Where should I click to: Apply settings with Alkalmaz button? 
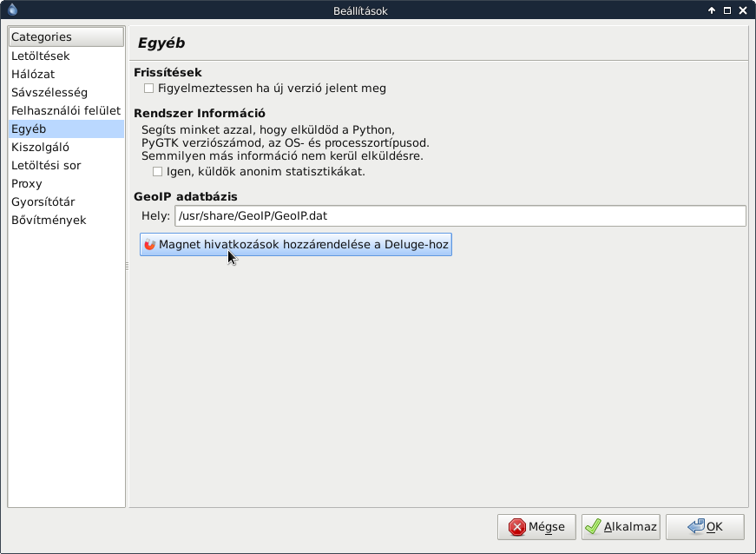[621, 526]
